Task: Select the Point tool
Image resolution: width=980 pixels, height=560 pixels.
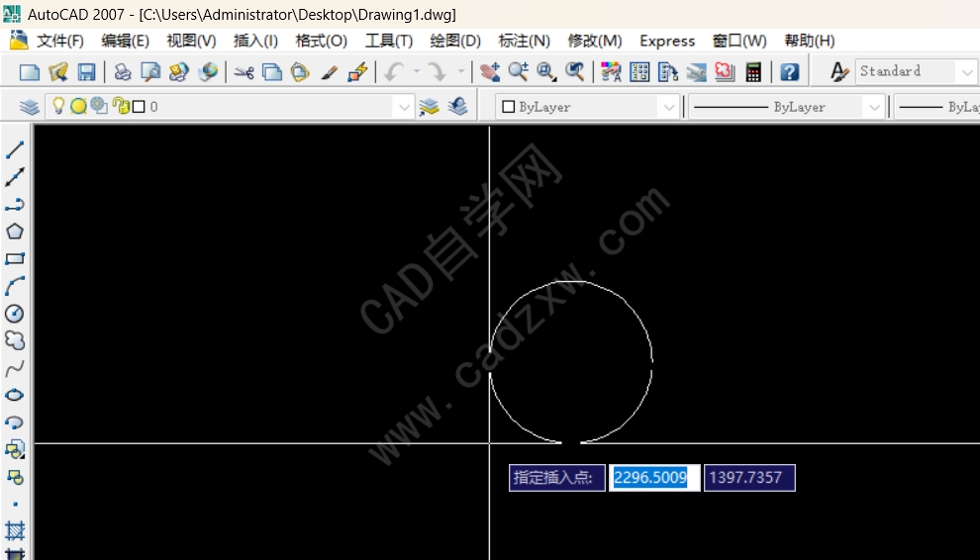Action: point(15,504)
